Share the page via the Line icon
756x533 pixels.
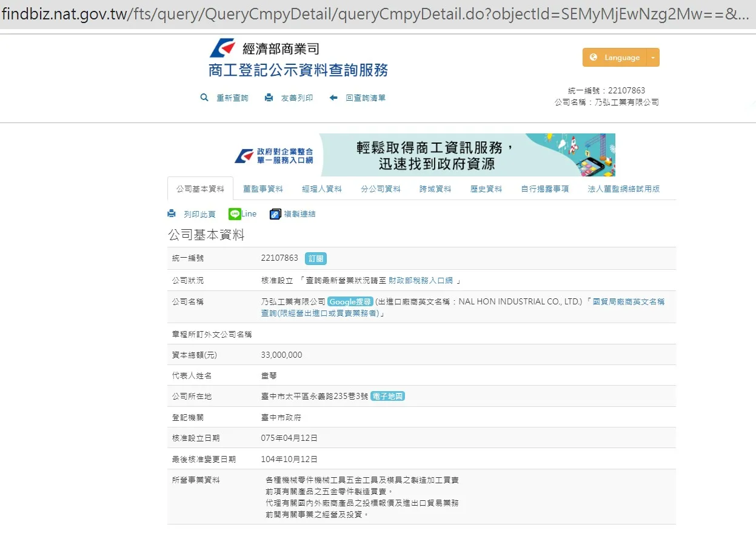point(235,213)
